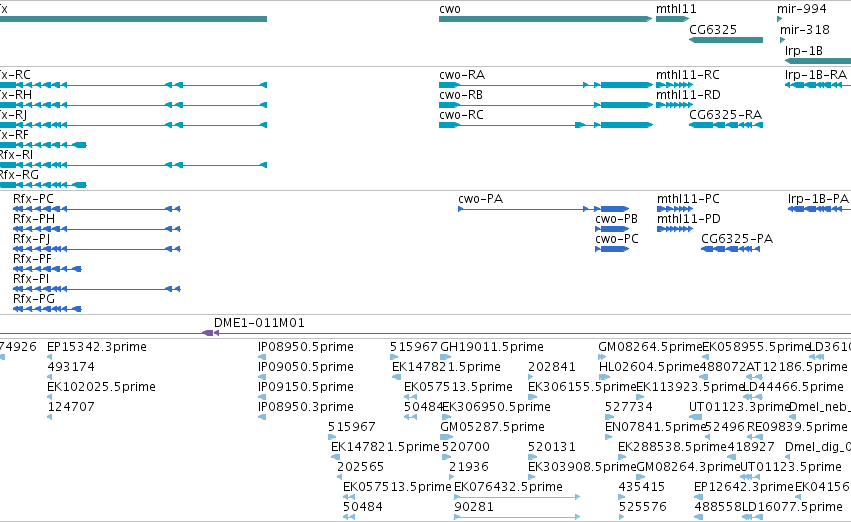The width and height of the screenshot is (851, 522).
Task: Select the cwo gene bar
Action: 545,19
